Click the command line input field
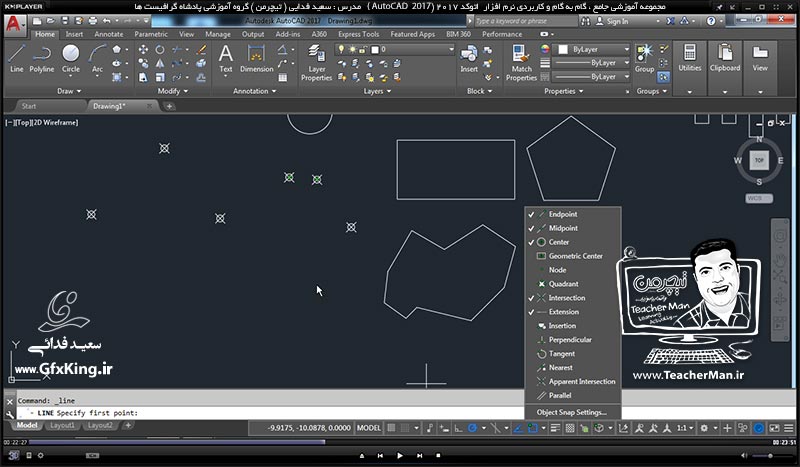800x467 pixels. pyautogui.click(x=405, y=413)
